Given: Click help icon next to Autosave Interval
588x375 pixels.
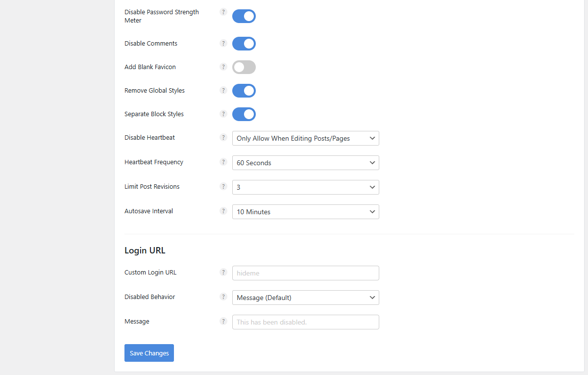Looking at the screenshot, I should [223, 211].
